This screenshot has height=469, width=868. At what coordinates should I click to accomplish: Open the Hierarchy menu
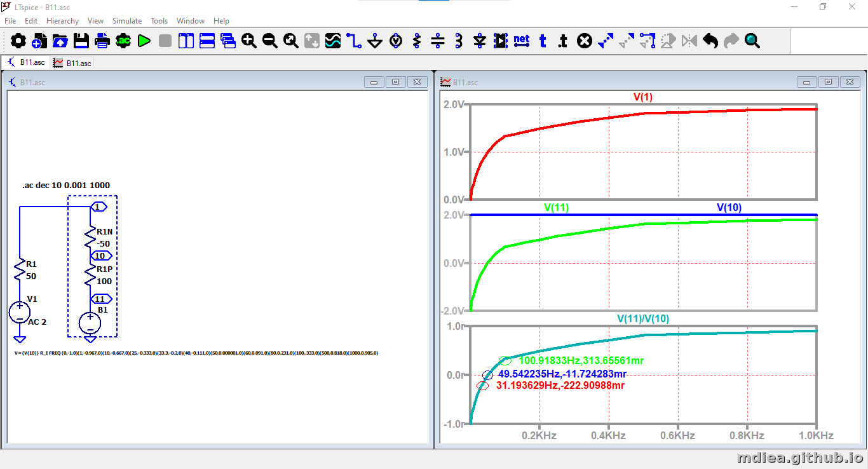coord(62,21)
